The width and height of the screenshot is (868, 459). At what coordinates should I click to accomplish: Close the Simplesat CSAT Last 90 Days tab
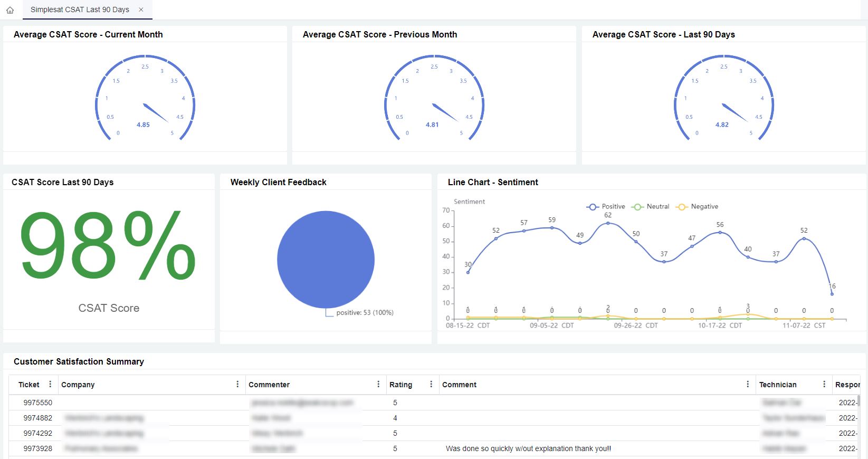coord(141,9)
